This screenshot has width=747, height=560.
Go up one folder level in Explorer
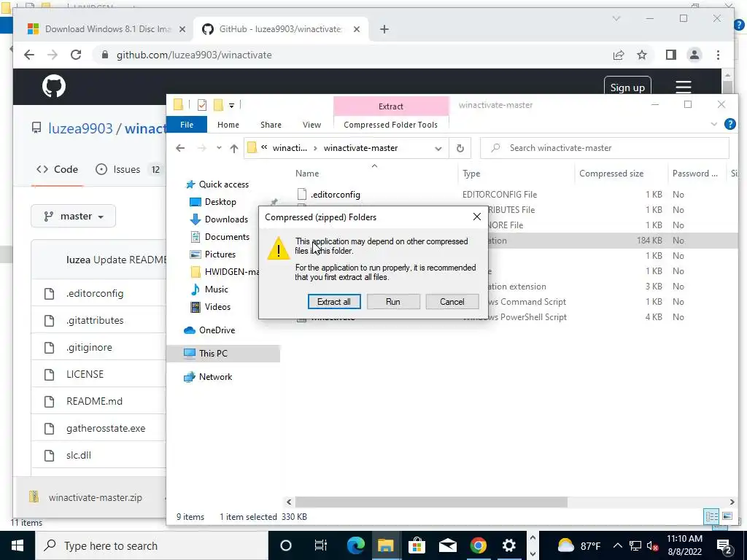pos(233,148)
